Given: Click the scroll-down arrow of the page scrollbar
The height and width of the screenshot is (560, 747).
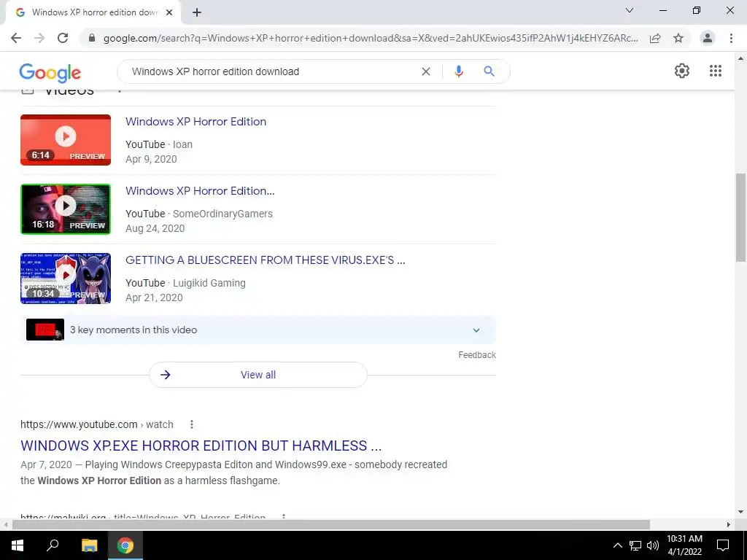Looking at the screenshot, I should [x=740, y=512].
